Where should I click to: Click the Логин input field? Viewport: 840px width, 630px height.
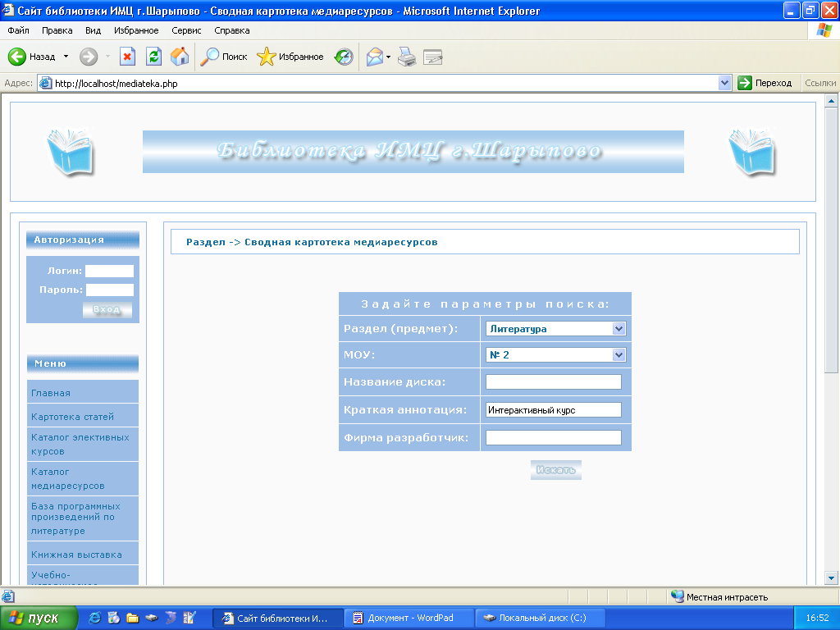point(109,272)
